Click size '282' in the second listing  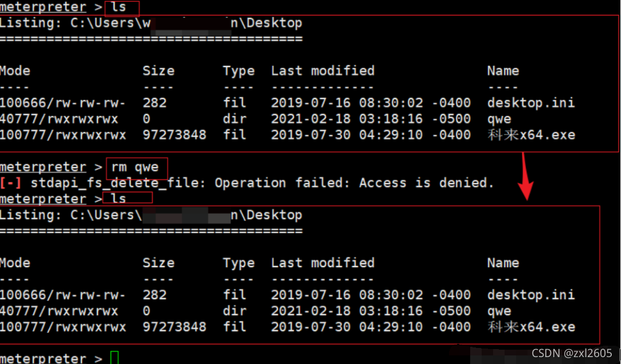[x=154, y=295]
